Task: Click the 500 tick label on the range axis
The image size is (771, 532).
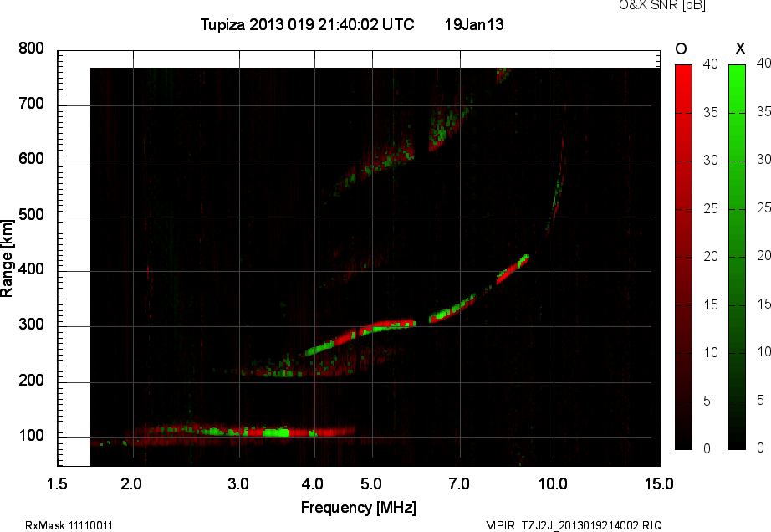Action: point(32,215)
